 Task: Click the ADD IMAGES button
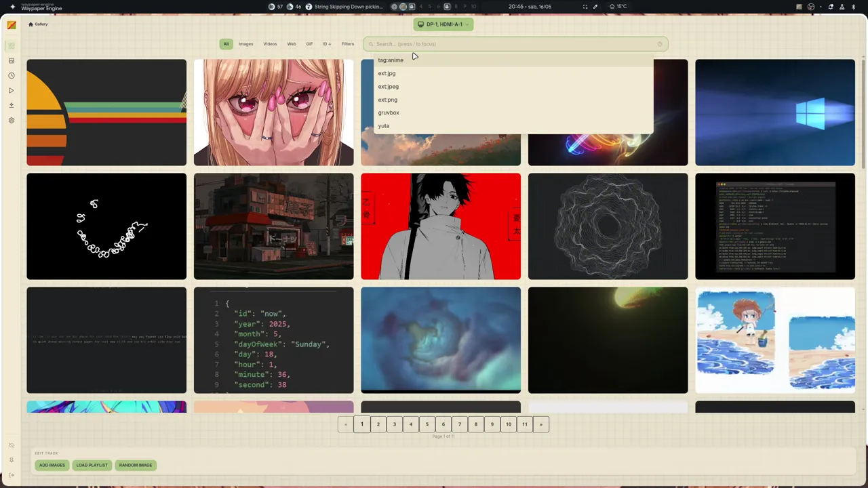pos(52,465)
